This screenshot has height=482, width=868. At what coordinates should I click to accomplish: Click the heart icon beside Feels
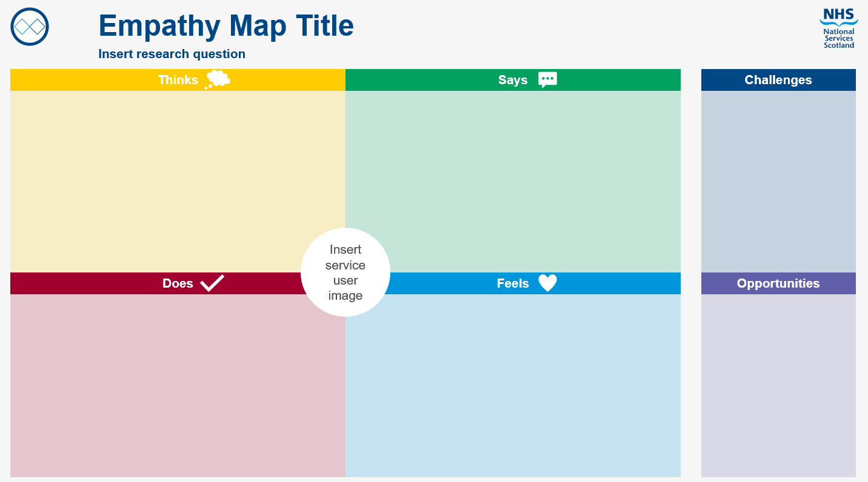tap(547, 283)
